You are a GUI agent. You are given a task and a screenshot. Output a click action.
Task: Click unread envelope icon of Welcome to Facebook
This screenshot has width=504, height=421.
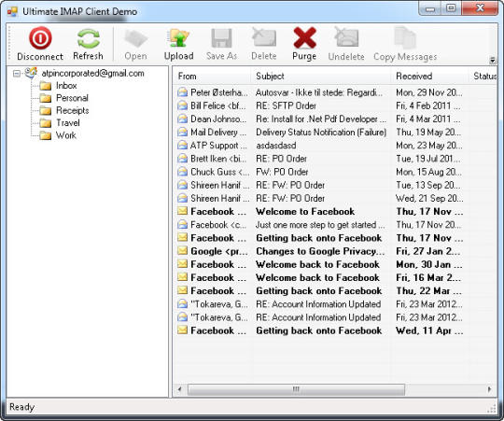[182, 211]
